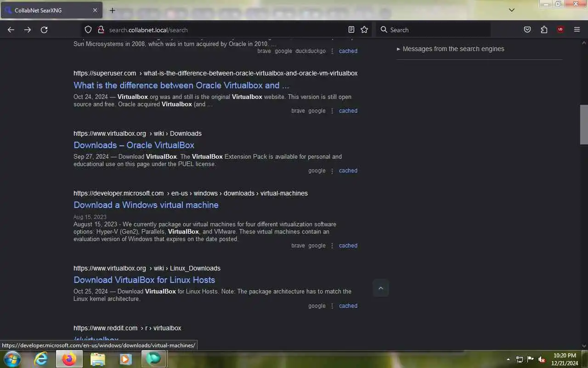Image resolution: width=588 pixels, height=368 pixels.
Task: Toggle reader view icon
Action: 351,30
